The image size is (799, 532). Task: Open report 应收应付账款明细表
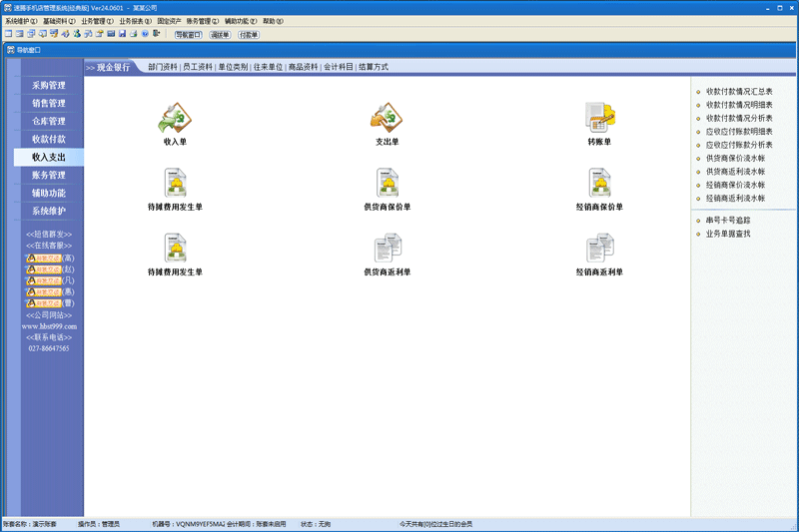pyautogui.click(x=739, y=132)
